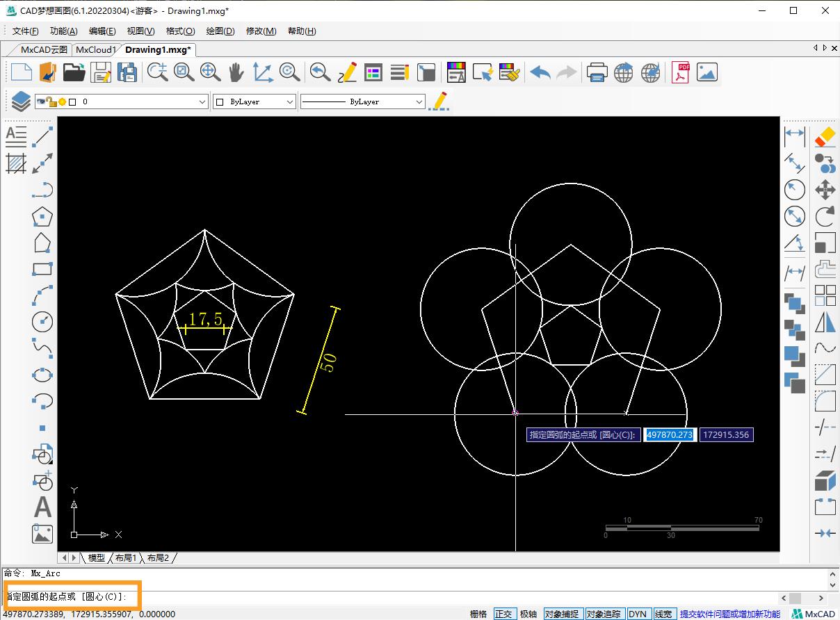Switch to 布局1 layout tab
The height and width of the screenshot is (620, 840).
click(x=126, y=557)
